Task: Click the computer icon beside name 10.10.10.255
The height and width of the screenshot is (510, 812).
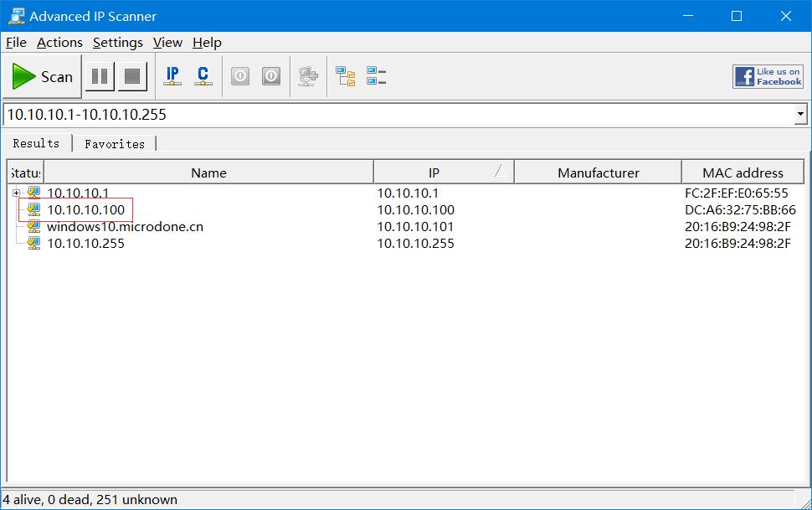Action: (x=33, y=243)
